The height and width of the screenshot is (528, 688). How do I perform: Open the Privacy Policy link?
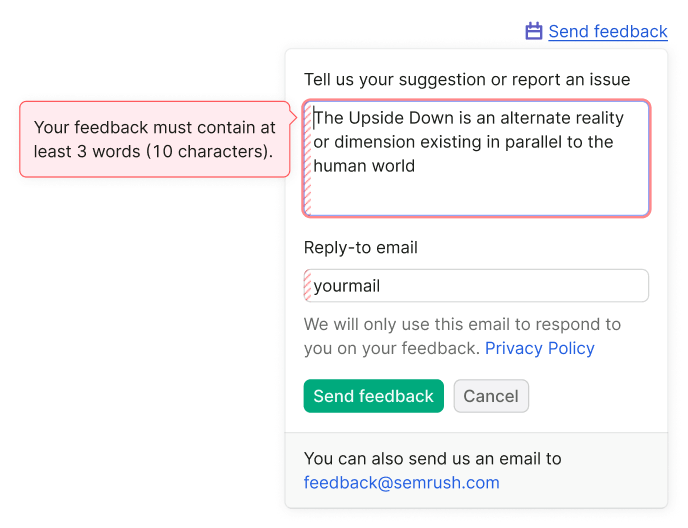point(540,348)
